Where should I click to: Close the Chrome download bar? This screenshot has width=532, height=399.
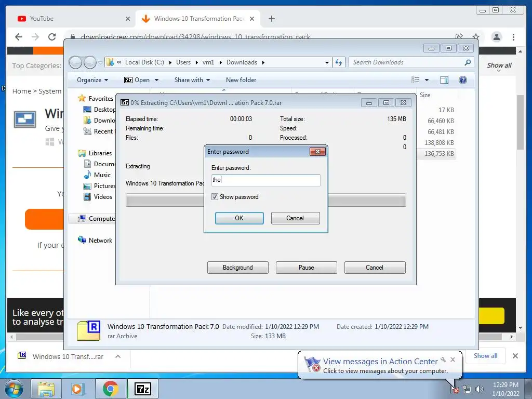pos(515,356)
